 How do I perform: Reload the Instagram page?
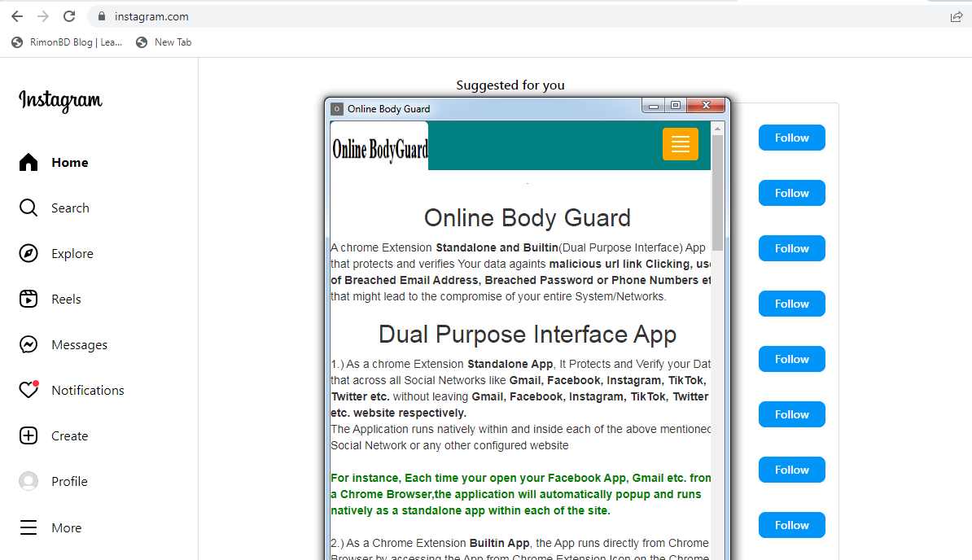[x=69, y=17]
